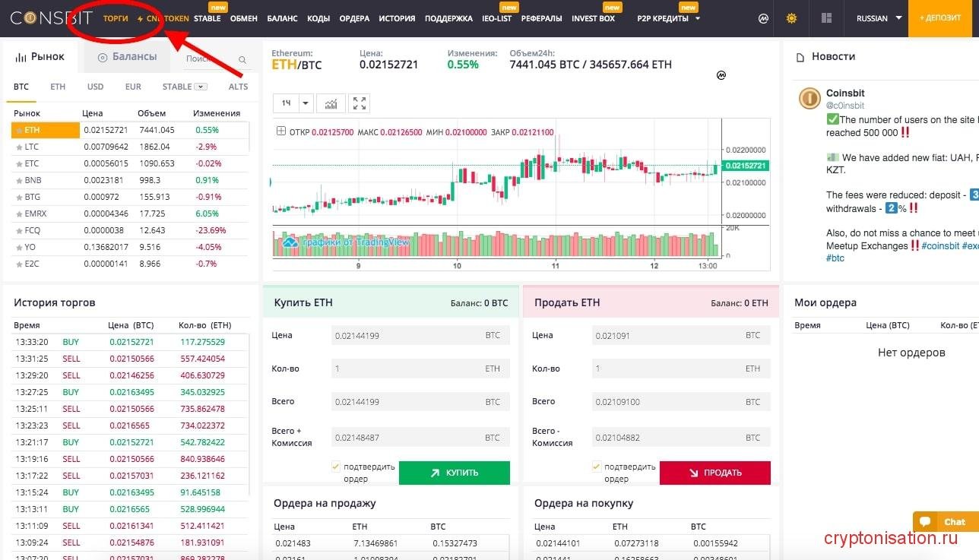This screenshot has width=979, height=560.
Task: Click the + ДЕПОЗИТ button
Action: (940, 18)
